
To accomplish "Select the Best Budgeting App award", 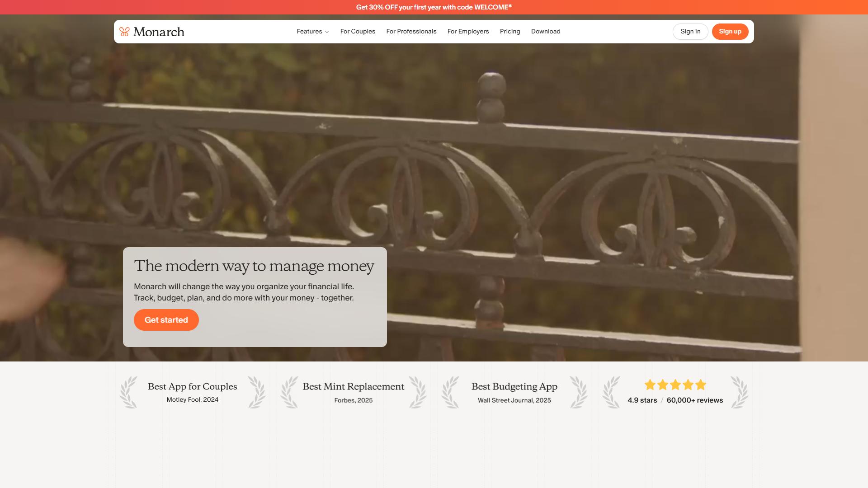I will coord(514,392).
